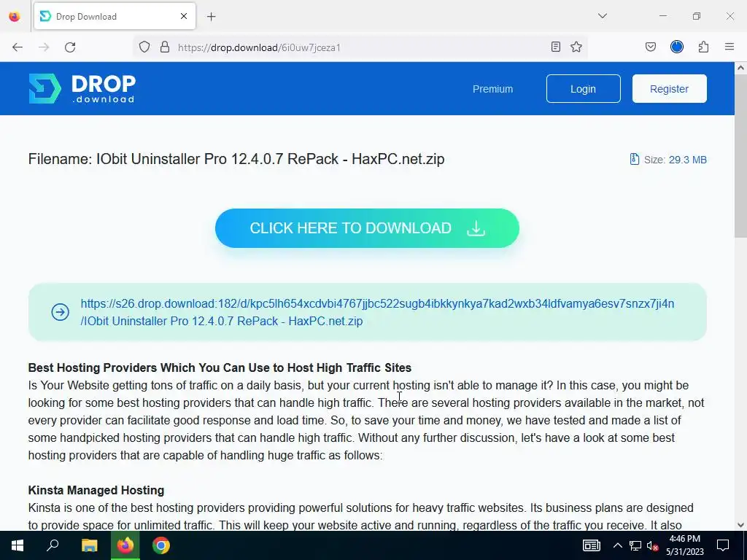Click the page vertical scrollbar thumb

741,157
